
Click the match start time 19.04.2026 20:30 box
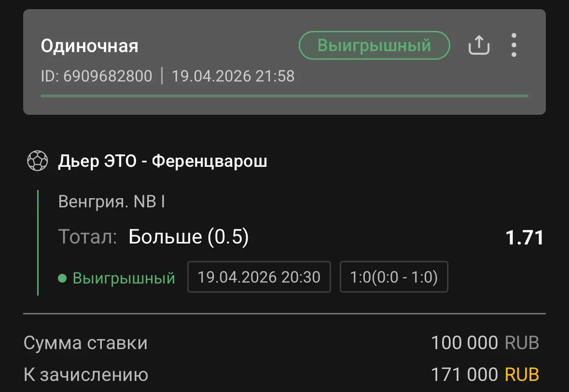pyautogui.click(x=259, y=277)
